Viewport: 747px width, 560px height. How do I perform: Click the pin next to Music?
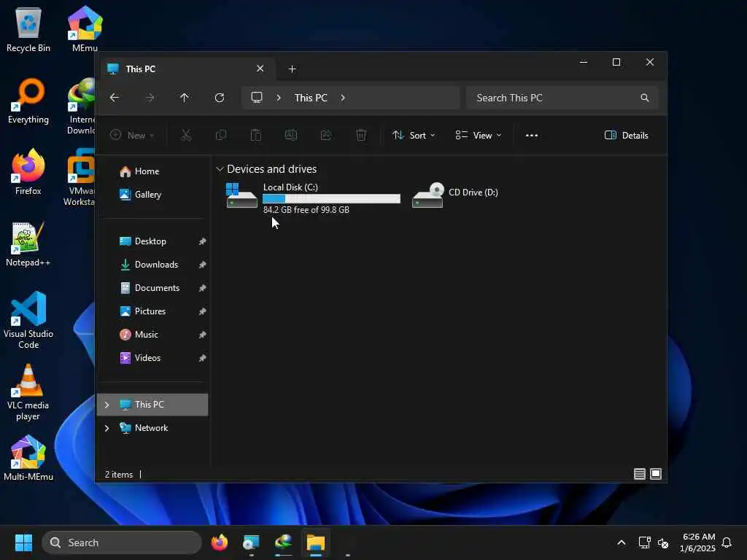203,335
